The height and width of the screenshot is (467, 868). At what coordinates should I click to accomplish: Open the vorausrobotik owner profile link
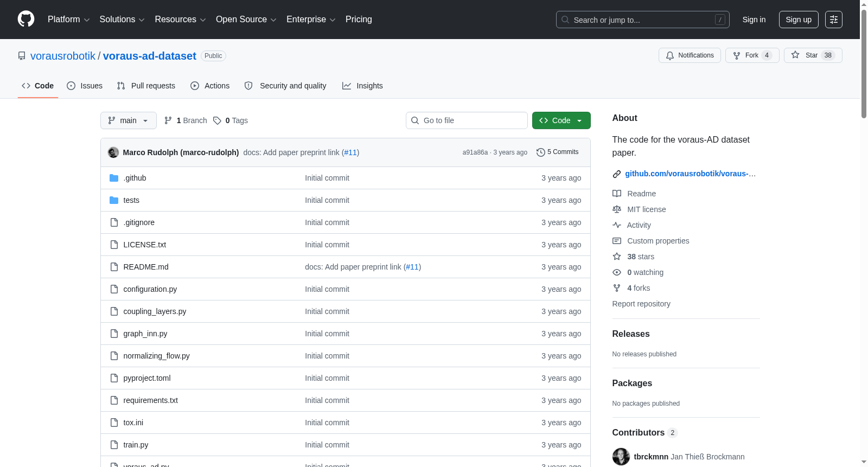[x=63, y=56]
